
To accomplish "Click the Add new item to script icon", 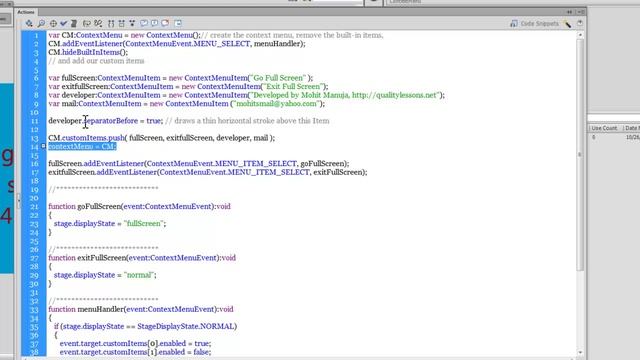I will point(29,24).
